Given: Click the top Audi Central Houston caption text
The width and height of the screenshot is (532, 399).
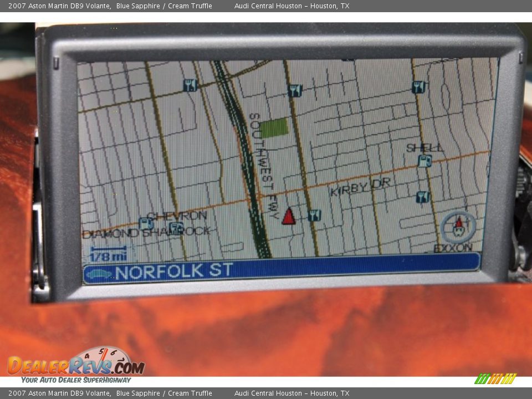Looking at the screenshot, I should pyautogui.click(x=292, y=6).
